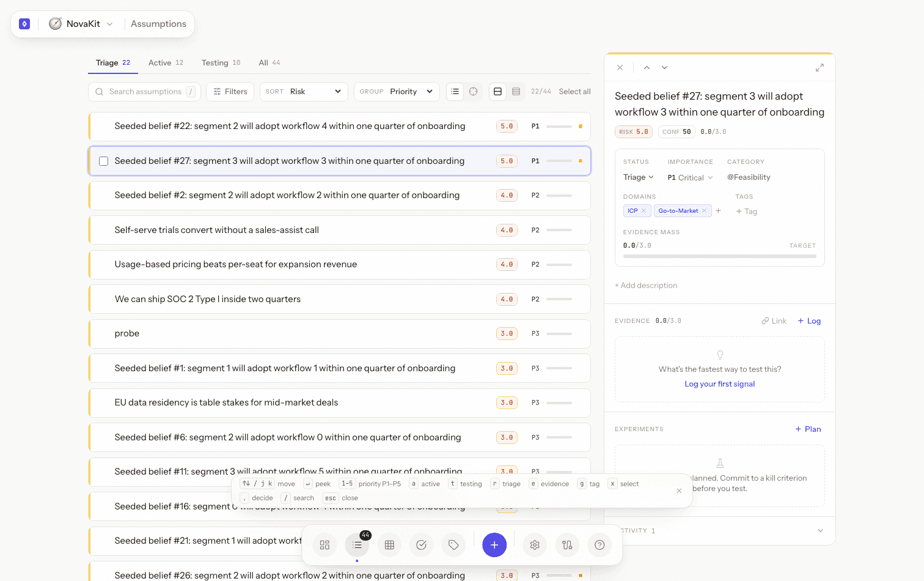The width and height of the screenshot is (924, 581).
Task: Switch to the Active tab
Action: [166, 63]
